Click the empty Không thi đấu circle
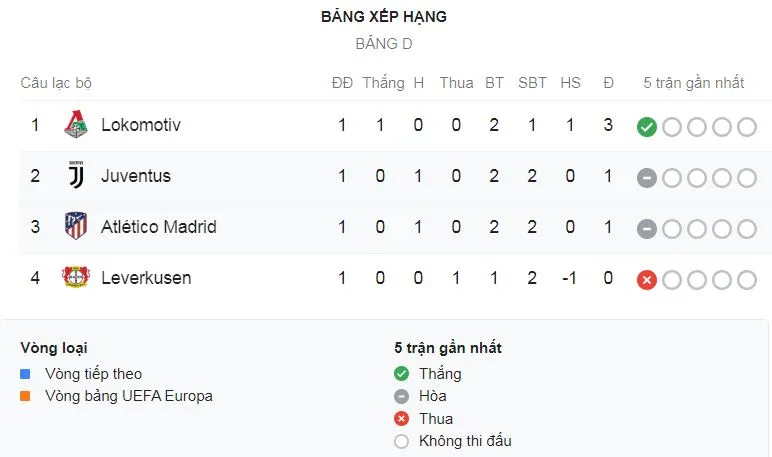This screenshot has height=457, width=772. click(x=402, y=441)
